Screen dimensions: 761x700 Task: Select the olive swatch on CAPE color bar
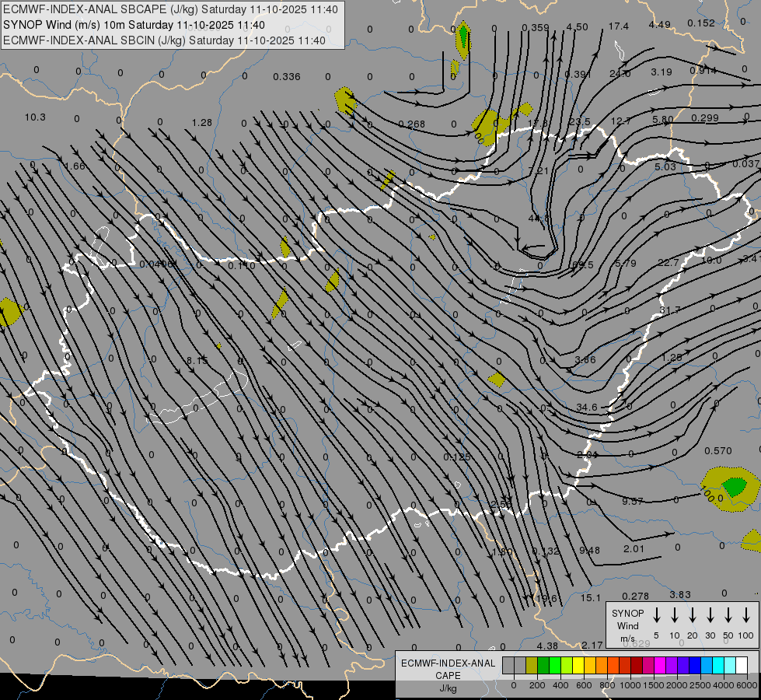[x=532, y=666]
